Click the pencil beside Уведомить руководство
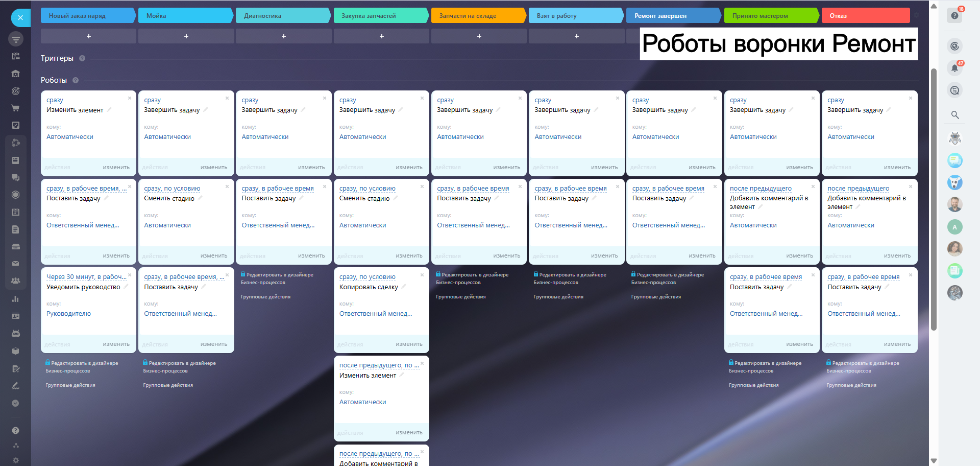The width and height of the screenshot is (980, 466). click(126, 287)
